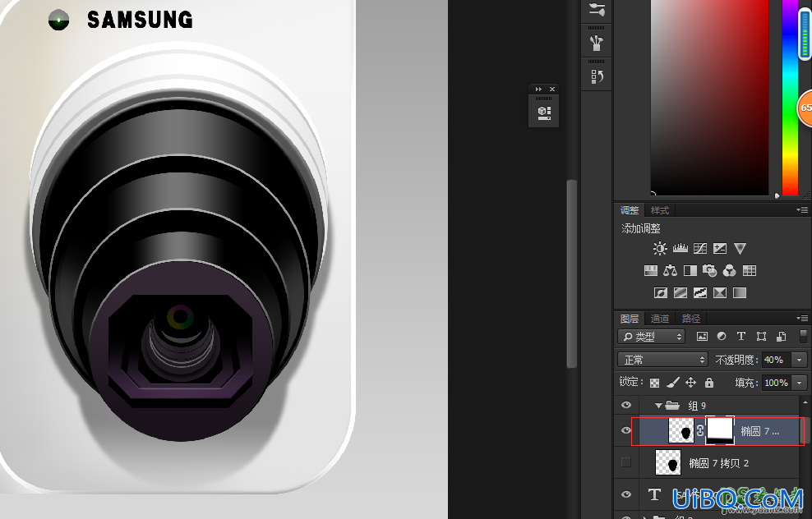Open the 3D panel icon in collapsed dock
The width and height of the screenshot is (812, 519).
pyautogui.click(x=544, y=113)
